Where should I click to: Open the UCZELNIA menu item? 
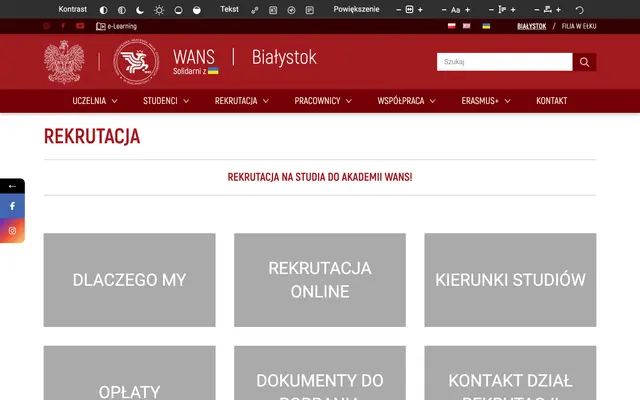(89, 101)
